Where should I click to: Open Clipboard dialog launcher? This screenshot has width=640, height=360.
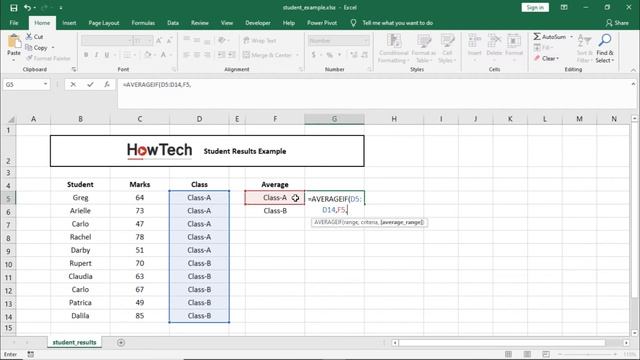(x=73, y=70)
